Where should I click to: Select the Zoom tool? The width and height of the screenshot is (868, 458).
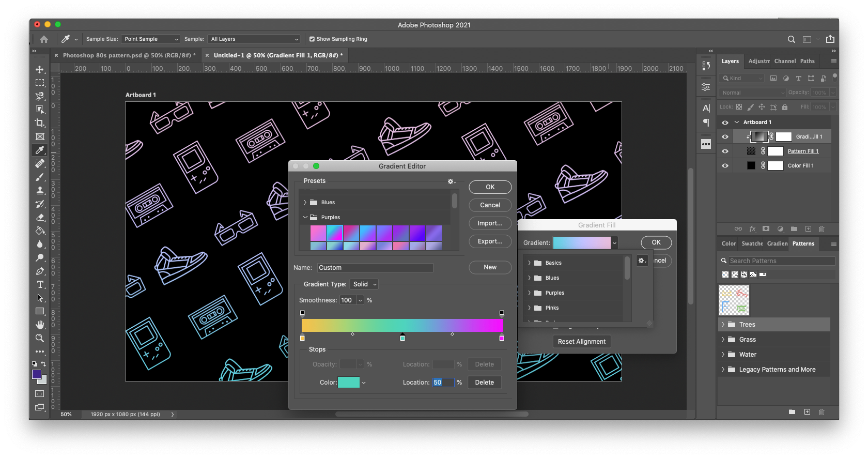pyautogui.click(x=40, y=338)
